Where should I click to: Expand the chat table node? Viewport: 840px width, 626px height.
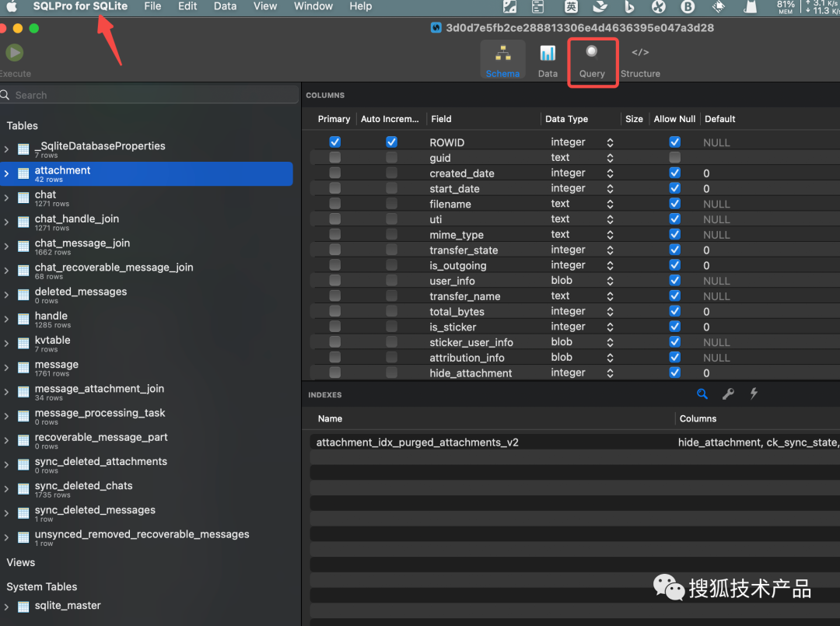(6, 198)
